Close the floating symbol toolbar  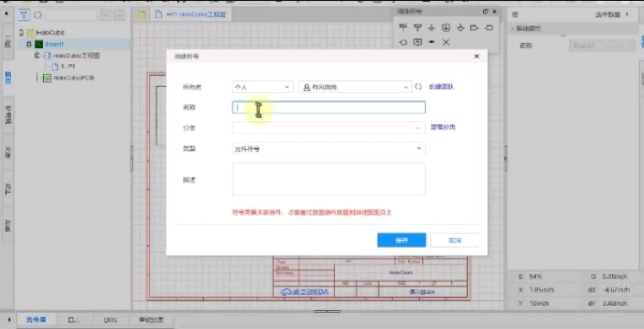(495, 11)
